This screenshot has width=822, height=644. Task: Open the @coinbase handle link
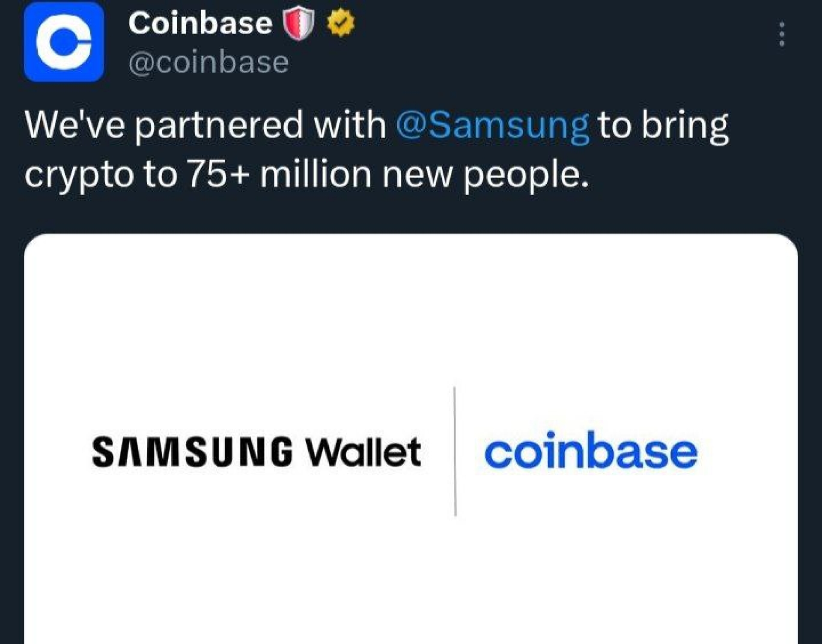pos(208,63)
